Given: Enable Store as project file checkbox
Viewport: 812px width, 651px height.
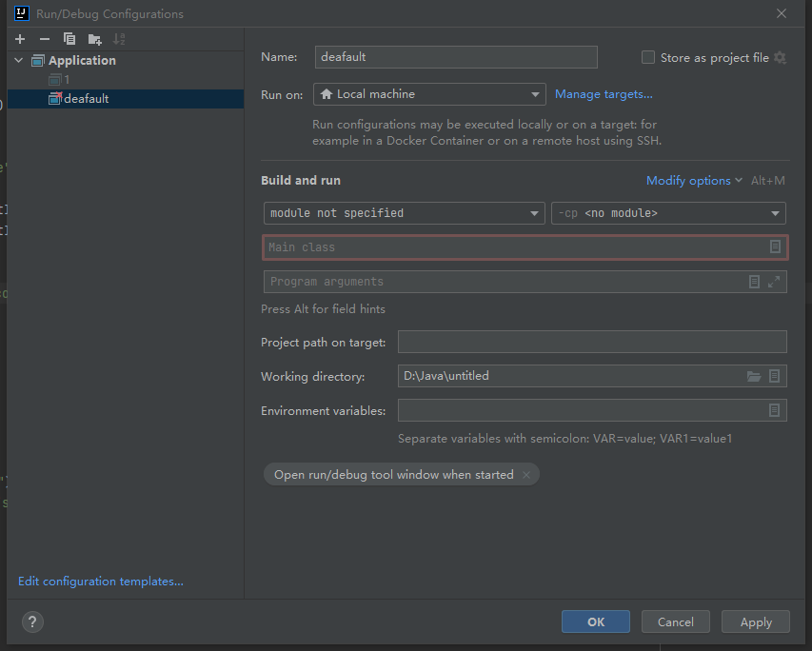Looking at the screenshot, I should [x=648, y=58].
